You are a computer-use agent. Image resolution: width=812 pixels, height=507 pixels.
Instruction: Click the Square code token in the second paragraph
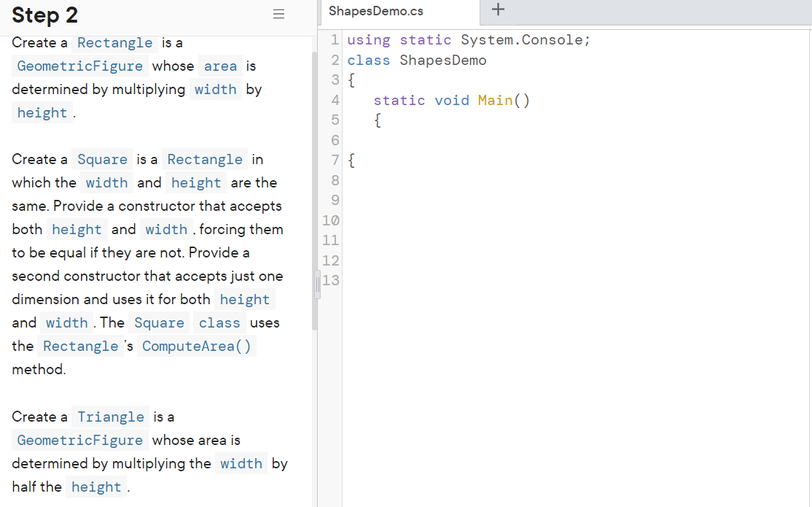pyautogui.click(x=102, y=159)
